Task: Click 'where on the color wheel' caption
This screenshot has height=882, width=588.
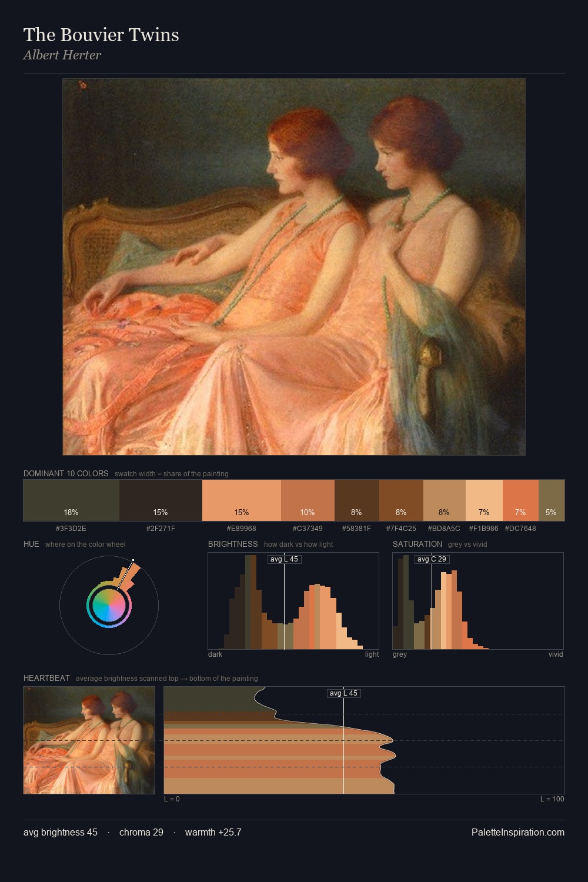Action: 85,544
